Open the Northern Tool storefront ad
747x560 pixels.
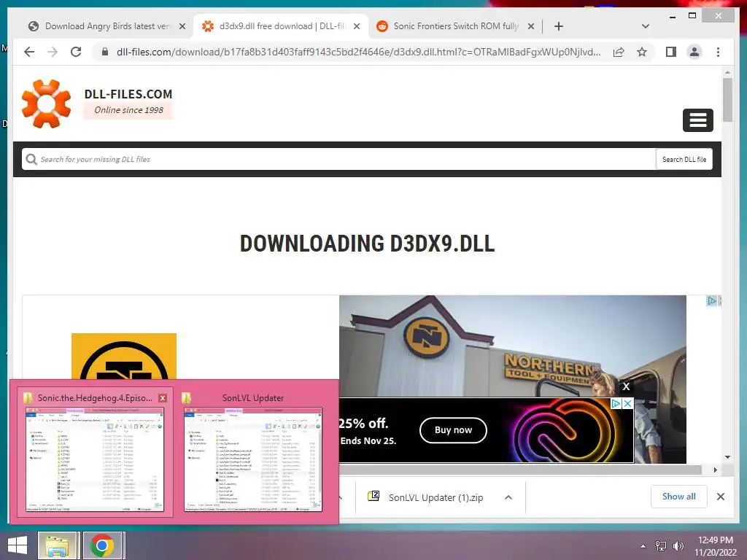513,346
